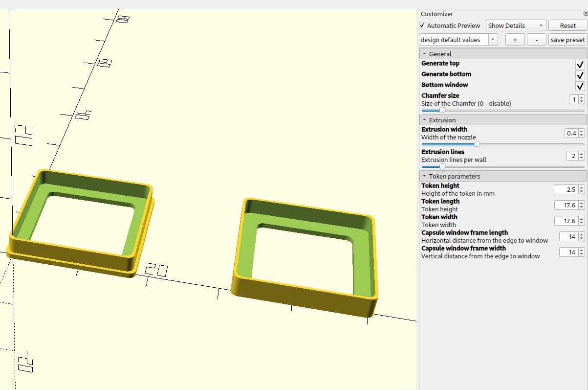The image size is (588, 390).
Task: Click the Customizer panel title
Action: pyautogui.click(x=437, y=14)
